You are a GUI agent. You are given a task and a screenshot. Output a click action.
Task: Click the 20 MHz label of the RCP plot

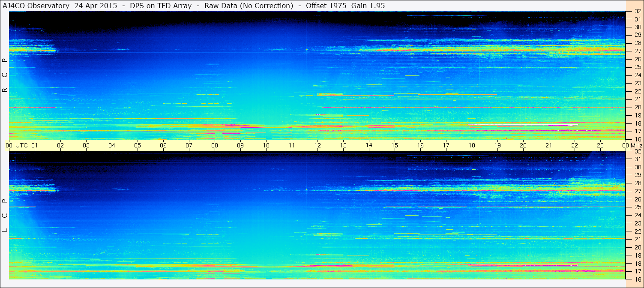(637, 107)
